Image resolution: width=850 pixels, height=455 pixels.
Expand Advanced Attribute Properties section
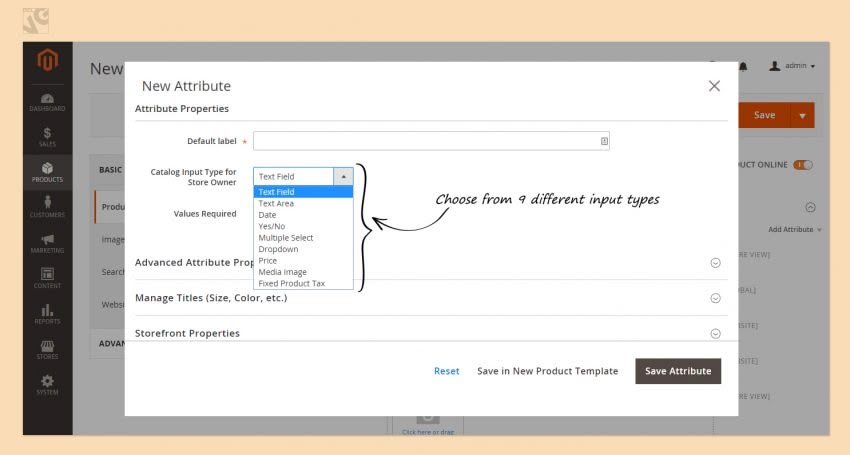(x=716, y=263)
